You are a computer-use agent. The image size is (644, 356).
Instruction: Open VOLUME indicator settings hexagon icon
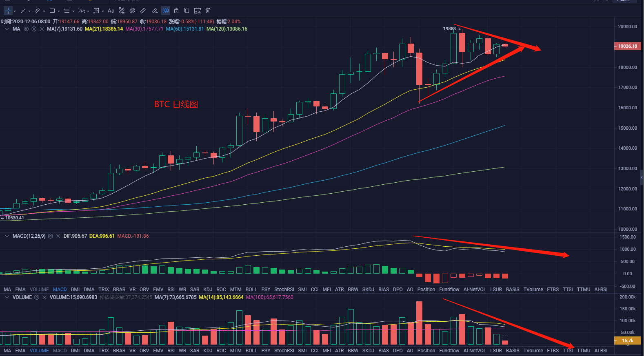[37, 297]
